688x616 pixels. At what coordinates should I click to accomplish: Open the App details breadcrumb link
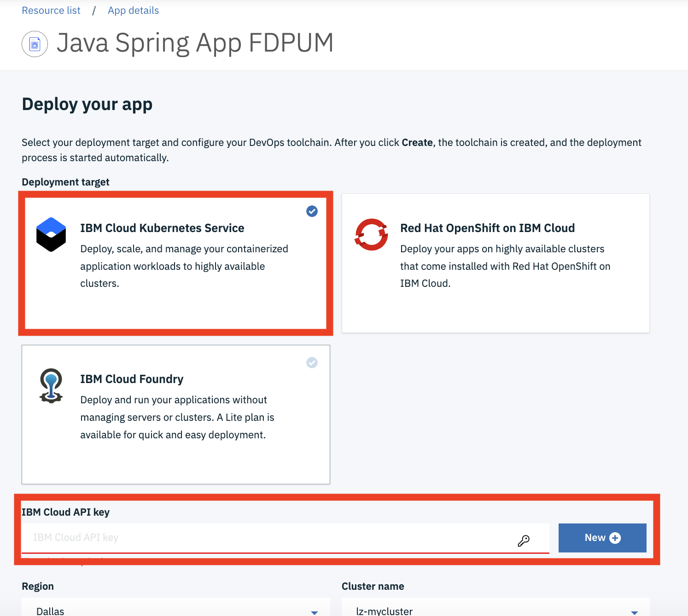133,11
